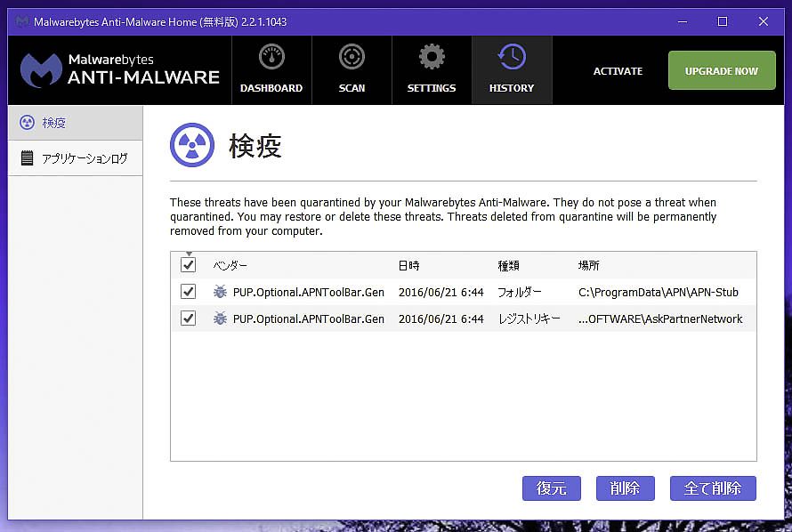The width and height of the screenshot is (792, 532).
Task: Click bug icon of the APN-Stub row
Action: tap(220, 292)
